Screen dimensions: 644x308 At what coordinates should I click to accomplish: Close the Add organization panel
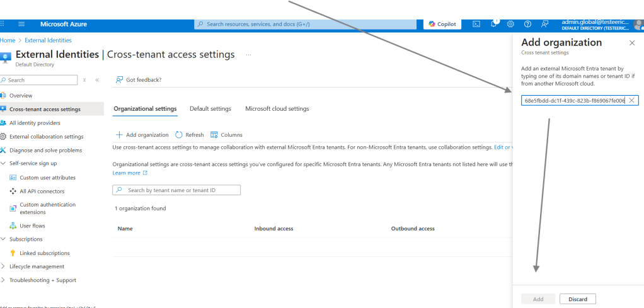632,43
